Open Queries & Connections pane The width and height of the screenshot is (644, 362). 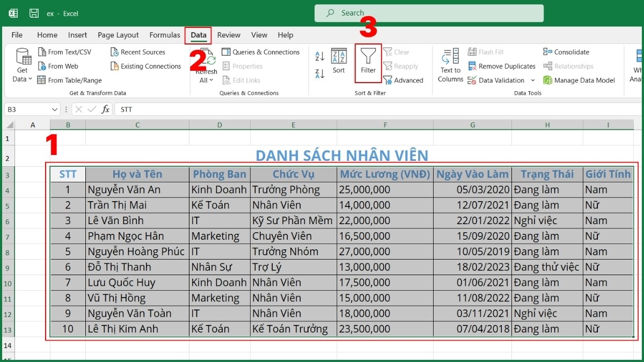pos(261,51)
